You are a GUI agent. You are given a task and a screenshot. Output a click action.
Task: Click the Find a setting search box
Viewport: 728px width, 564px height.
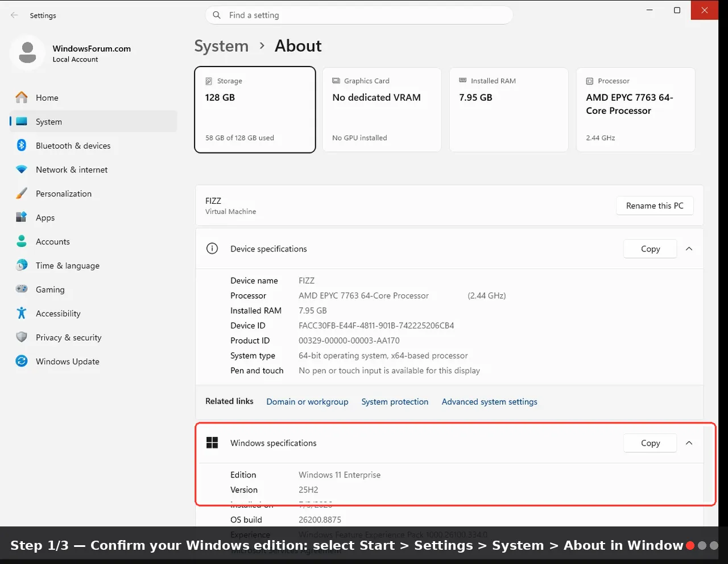[x=359, y=15]
